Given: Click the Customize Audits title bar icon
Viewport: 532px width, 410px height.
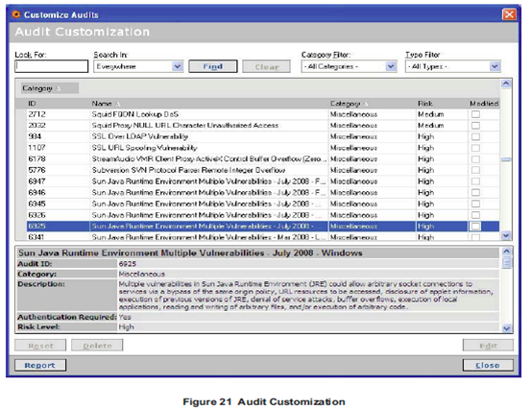Looking at the screenshot, I should 16,14.
